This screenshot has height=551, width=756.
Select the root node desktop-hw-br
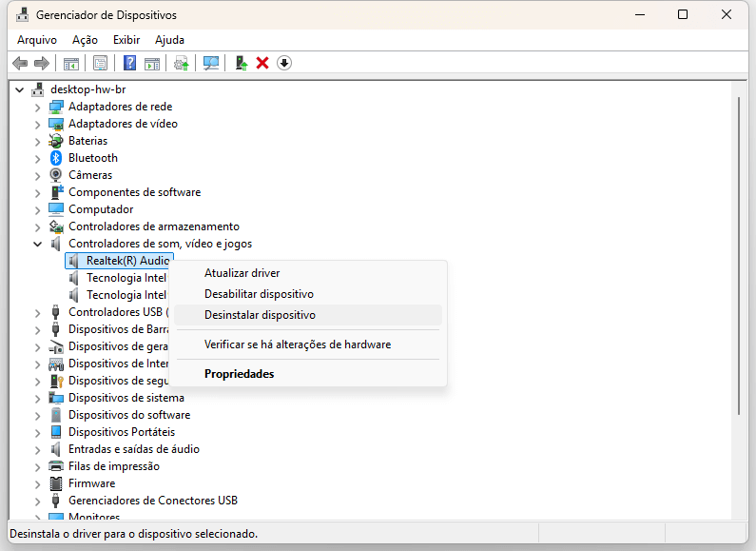(87, 89)
